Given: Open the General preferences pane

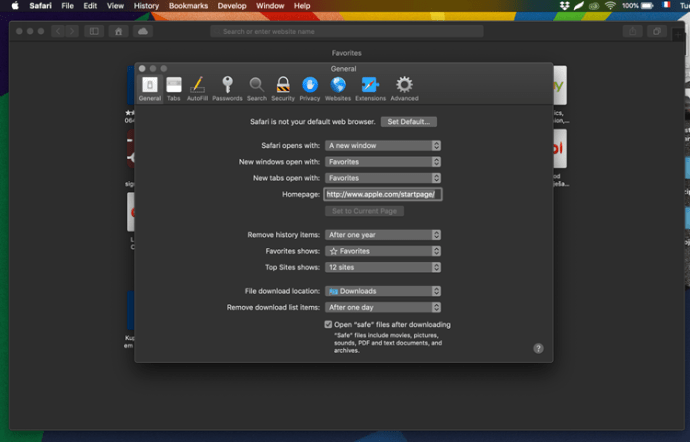Looking at the screenshot, I should click(150, 89).
